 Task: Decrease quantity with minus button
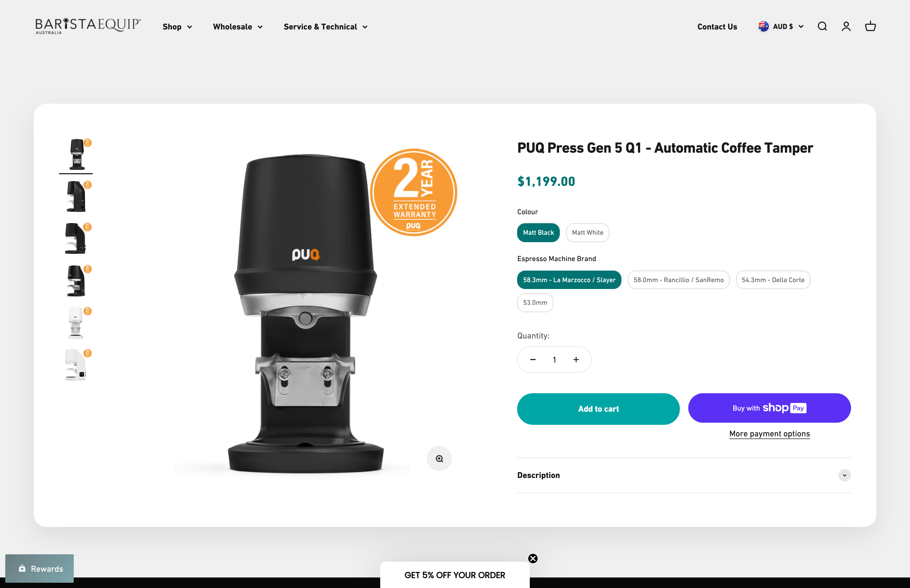(x=533, y=360)
